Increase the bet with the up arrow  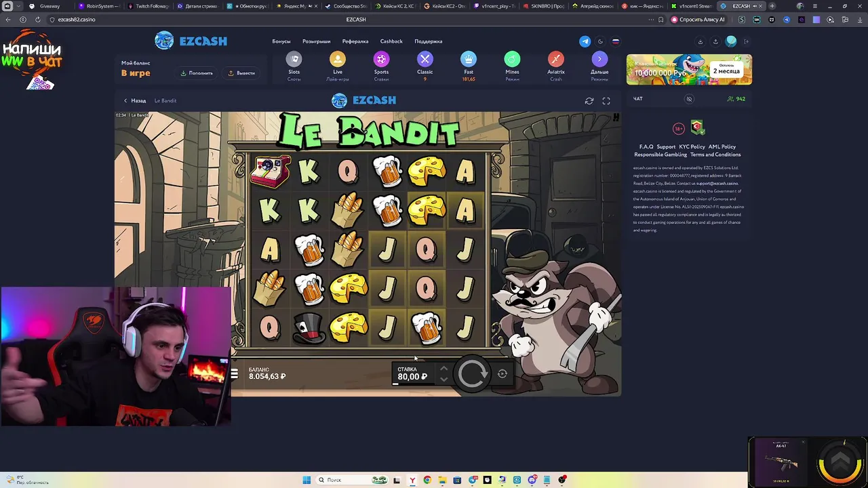pos(443,369)
